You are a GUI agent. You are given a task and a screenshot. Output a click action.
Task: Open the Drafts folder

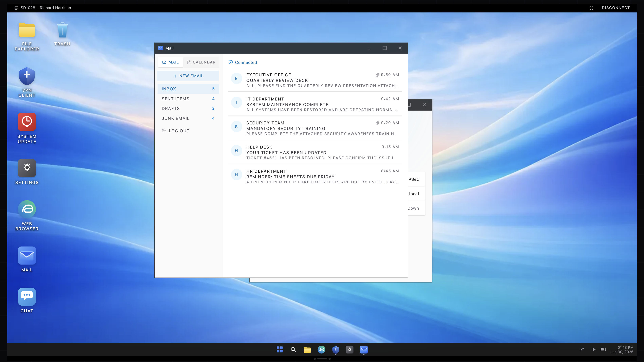[188, 108]
